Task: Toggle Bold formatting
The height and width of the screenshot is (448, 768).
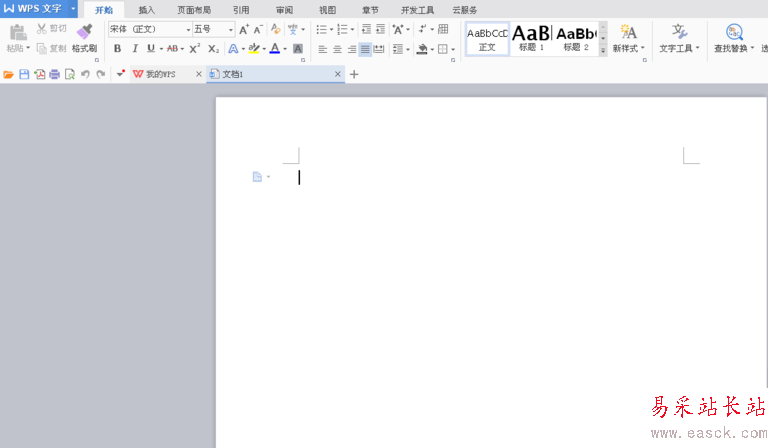Action: point(118,48)
